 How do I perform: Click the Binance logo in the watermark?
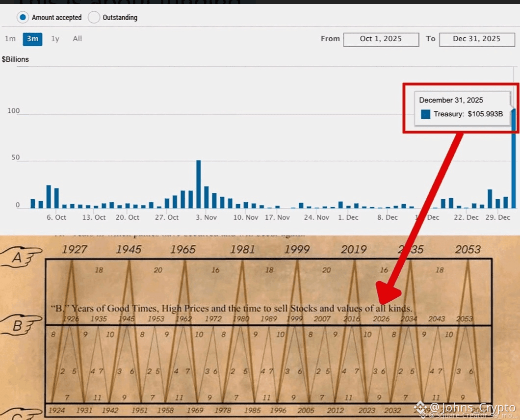click(x=420, y=408)
